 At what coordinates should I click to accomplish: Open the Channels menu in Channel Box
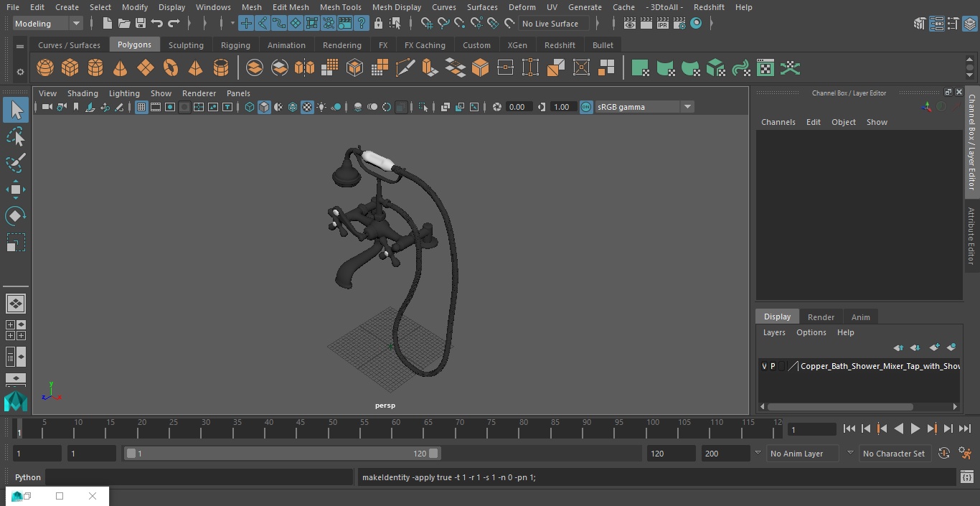click(x=778, y=122)
